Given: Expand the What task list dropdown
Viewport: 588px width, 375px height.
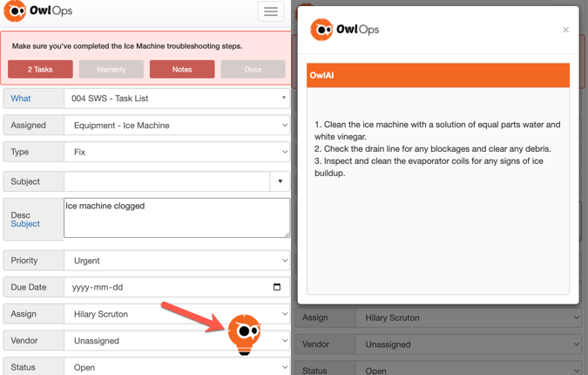Looking at the screenshot, I should tap(177, 99).
